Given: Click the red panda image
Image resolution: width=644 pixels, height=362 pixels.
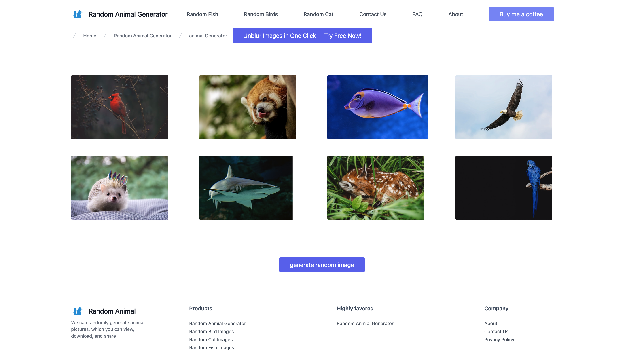Looking at the screenshot, I should click(x=247, y=107).
